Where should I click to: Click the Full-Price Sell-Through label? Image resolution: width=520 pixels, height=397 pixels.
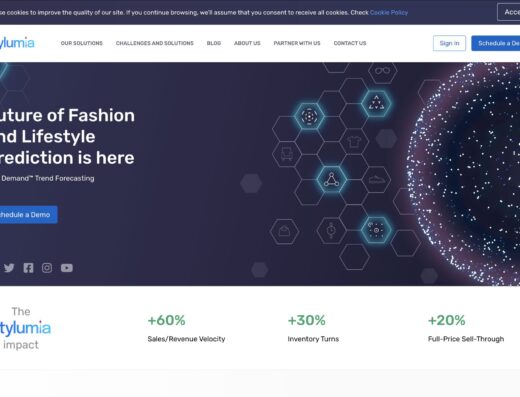[466, 339]
